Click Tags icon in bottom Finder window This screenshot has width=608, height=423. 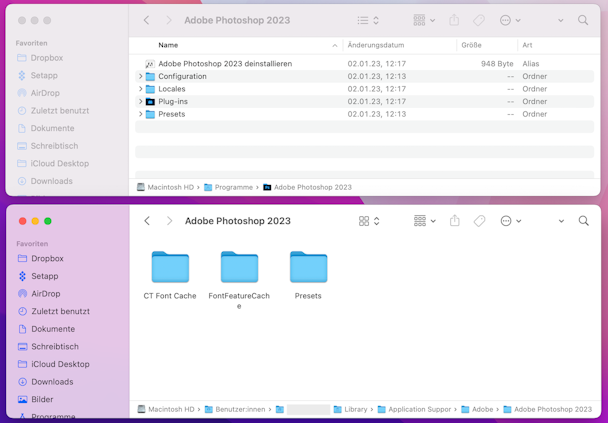(x=480, y=221)
